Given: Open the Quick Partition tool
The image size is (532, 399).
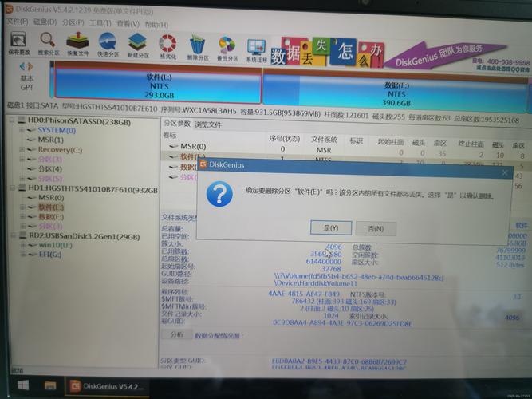Looking at the screenshot, I should point(108,45).
